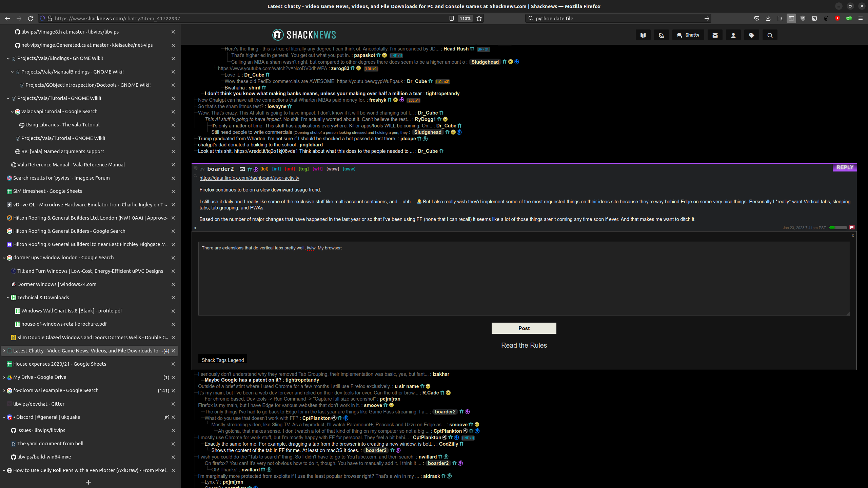The width and height of the screenshot is (868, 488).
Task: Open the Shacknews book icon in the header
Action: pyautogui.click(x=643, y=35)
